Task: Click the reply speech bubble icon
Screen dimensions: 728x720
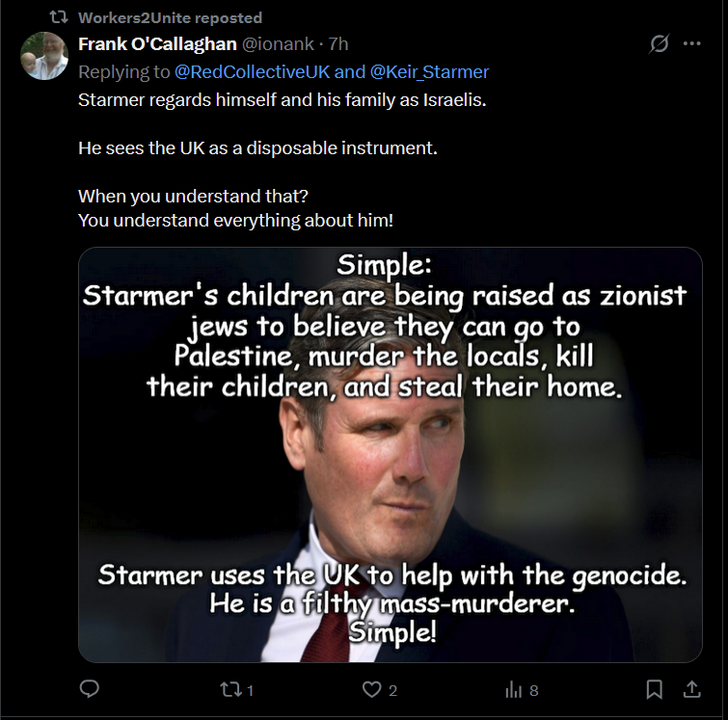Action: click(x=89, y=689)
